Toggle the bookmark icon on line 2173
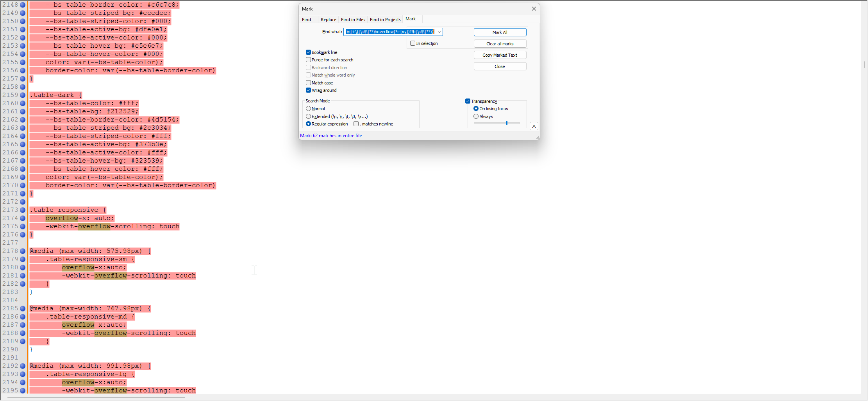This screenshot has height=401, width=868. pyautogui.click(x=23, y=210)
